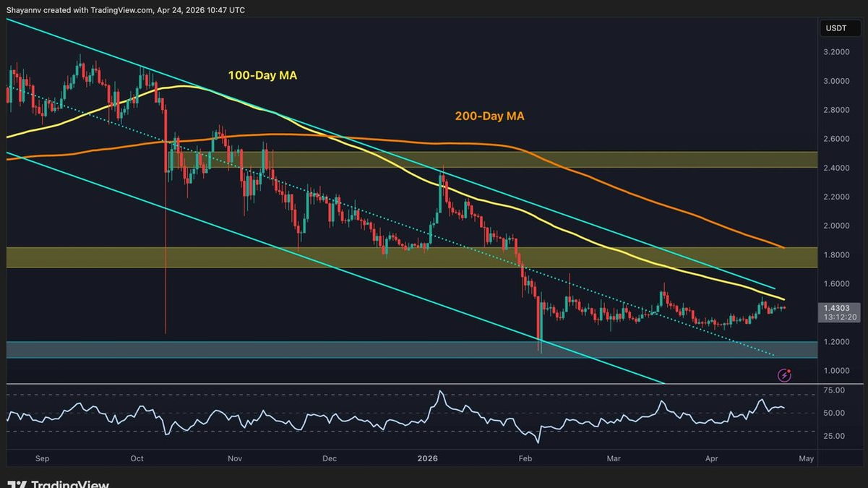
Task: Click the 1.0000 price axis label
Action: [x=835, y=370]
